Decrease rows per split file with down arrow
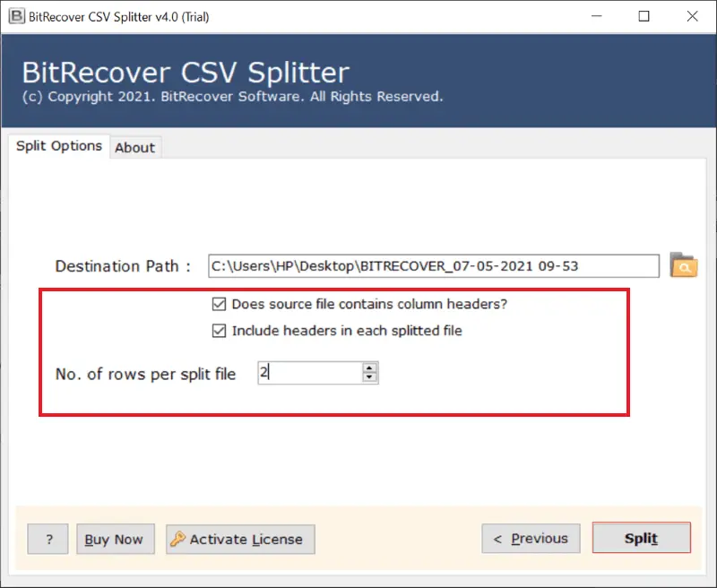 [369, 376]
